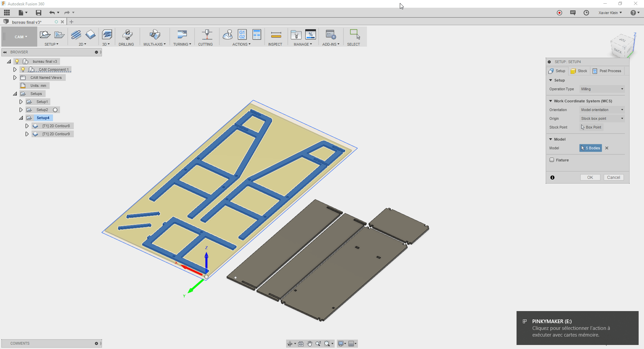Open the Inspect measure tool
644x349 pixels.
[276, 35]
